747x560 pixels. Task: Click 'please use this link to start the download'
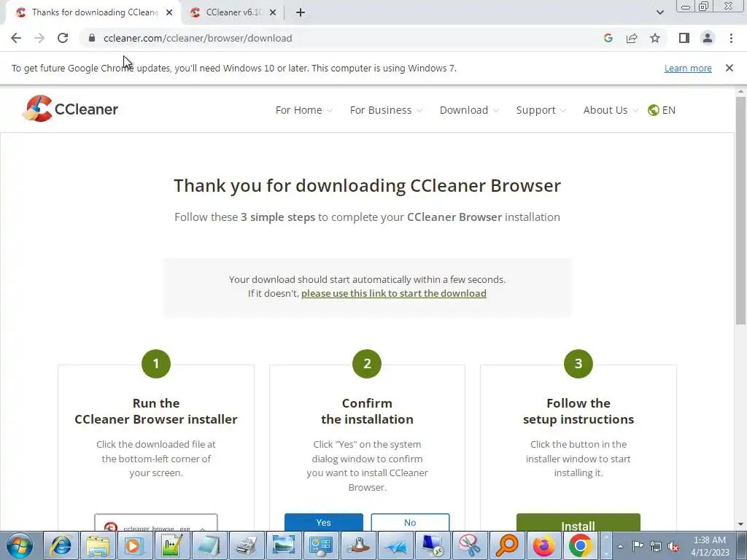tap(393, 293)
